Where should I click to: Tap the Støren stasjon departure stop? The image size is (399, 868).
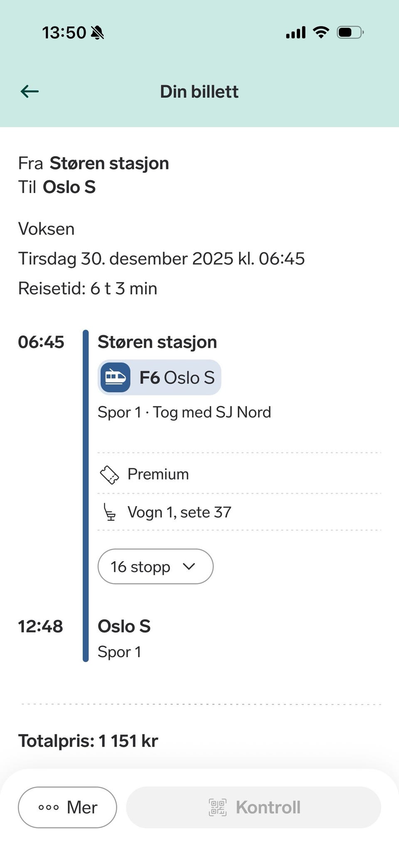click(157, 342)
